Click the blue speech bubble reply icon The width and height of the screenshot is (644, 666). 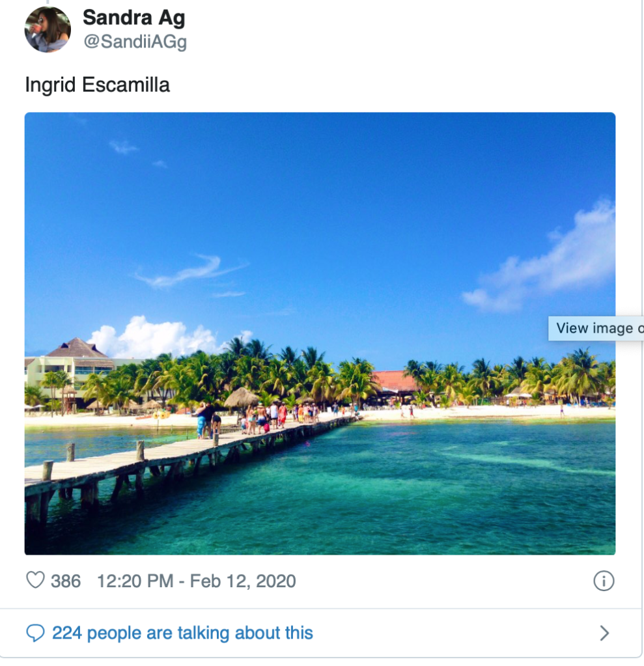pos(35,633)
